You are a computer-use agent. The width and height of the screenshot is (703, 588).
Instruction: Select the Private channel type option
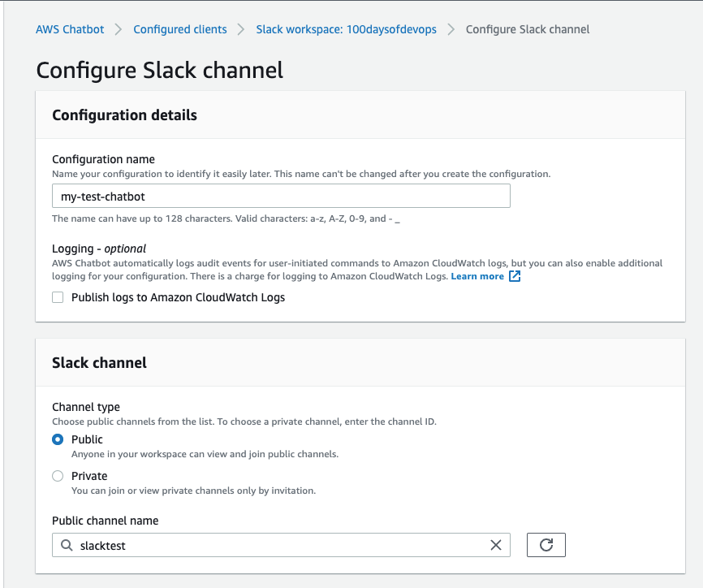(x=58, y=476)
